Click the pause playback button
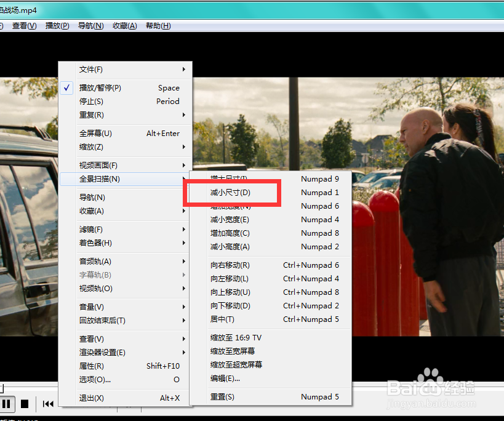Viewport: 504px width, 421px height. coord(6,404)
